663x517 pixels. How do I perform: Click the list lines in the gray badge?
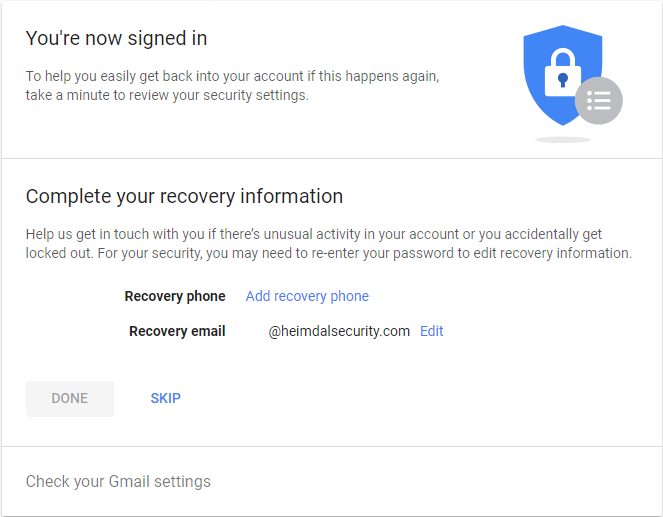tap(599, 101)
